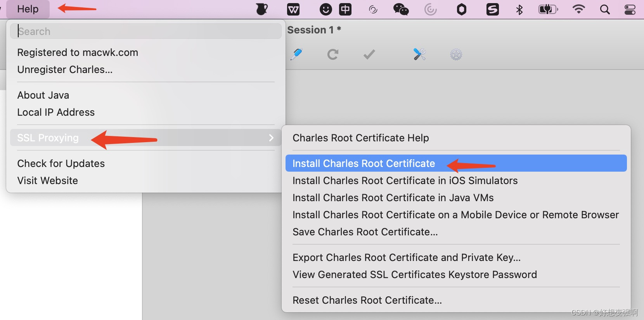Image resolution: width=644 pixels, height=320 pixels.
Task: Select Export Charles Root Certificate and Private Key...
Action: (407, 257)
